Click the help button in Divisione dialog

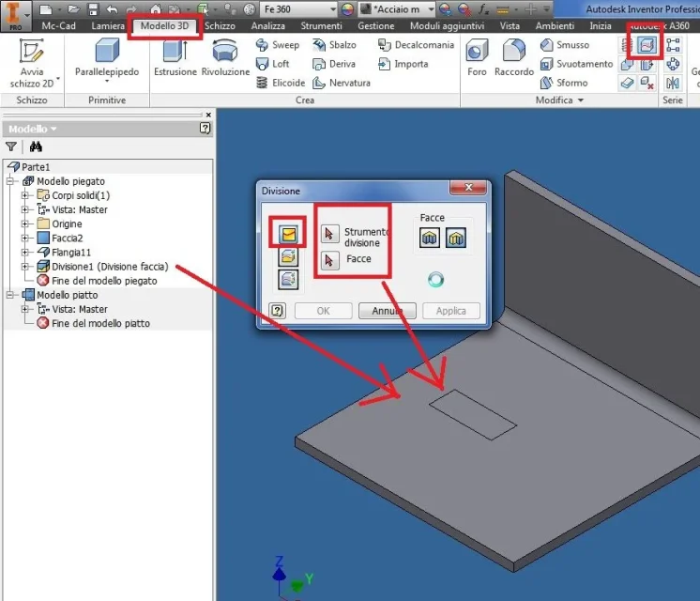tap(277, 311)
